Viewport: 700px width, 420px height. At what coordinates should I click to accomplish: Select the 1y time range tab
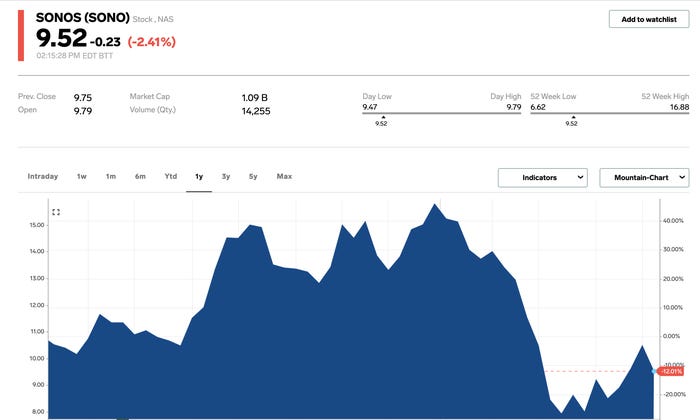point(199,177)
